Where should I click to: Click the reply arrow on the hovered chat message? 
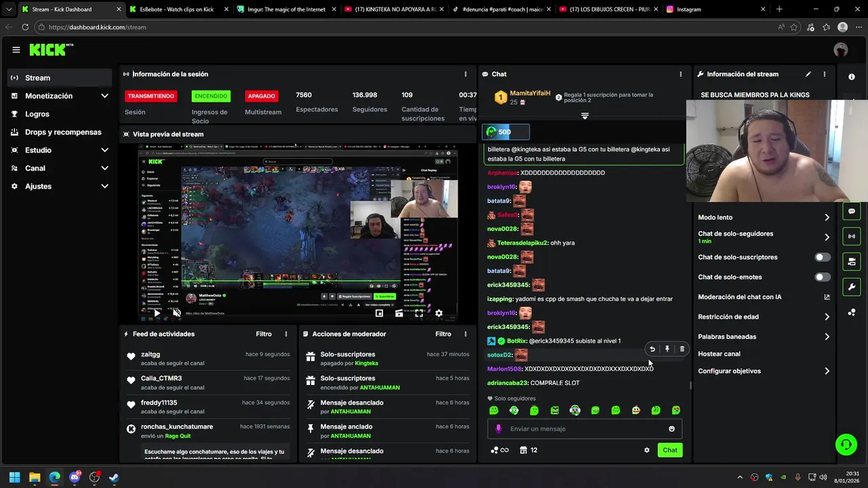pos(652,349)
